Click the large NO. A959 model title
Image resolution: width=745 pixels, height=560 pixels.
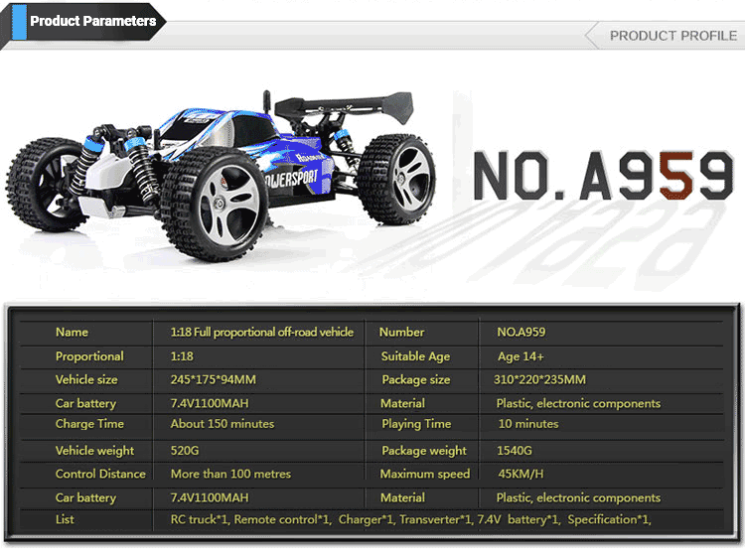(x=604, y=176)
